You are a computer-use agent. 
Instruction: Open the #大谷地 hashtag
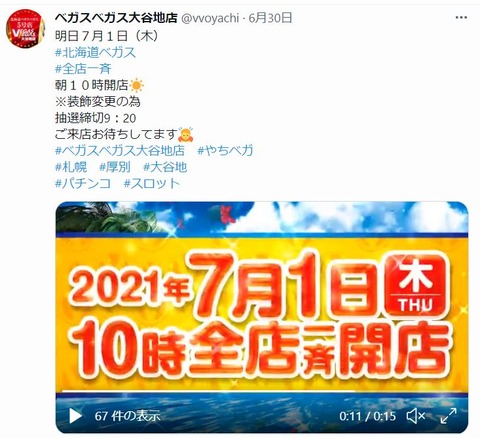(x=165, y=167)
